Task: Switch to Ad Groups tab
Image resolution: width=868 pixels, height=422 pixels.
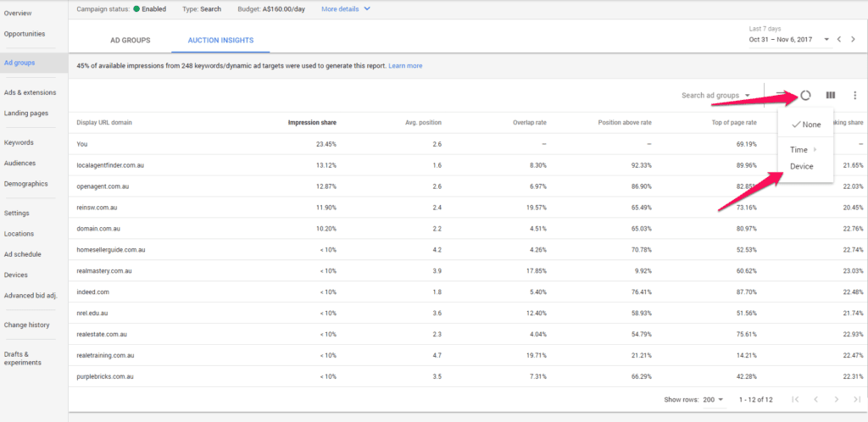Action: click(x=130, y=41)
